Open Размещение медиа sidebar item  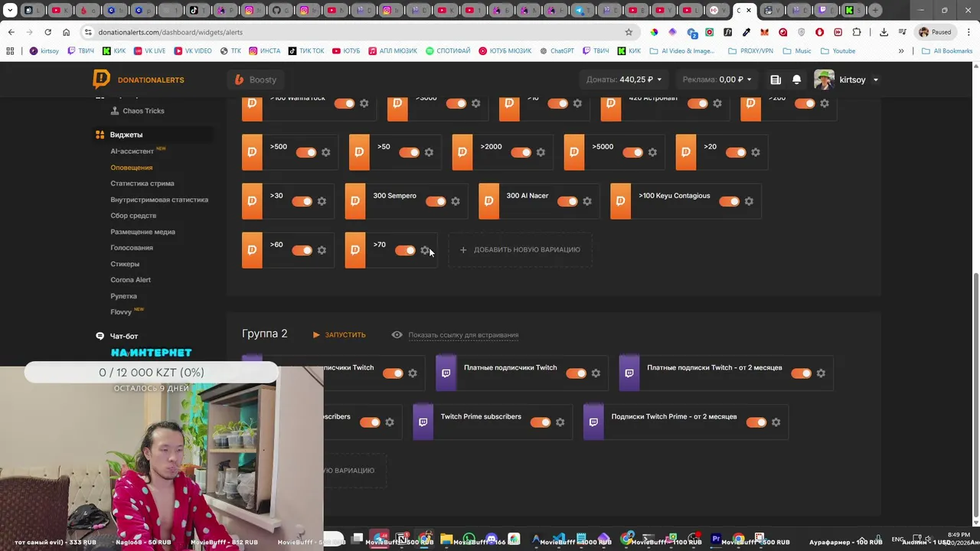tap(142, 232)
